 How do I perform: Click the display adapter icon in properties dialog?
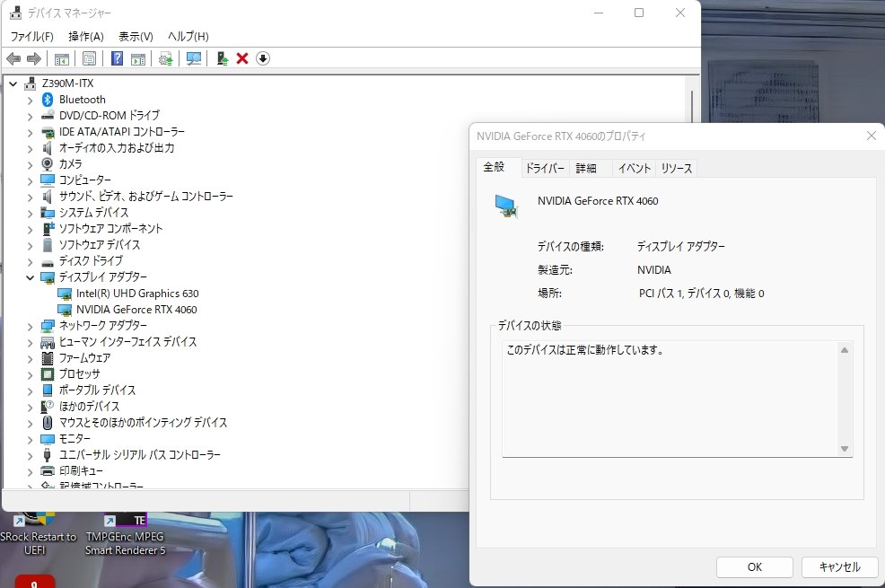point(506,206)
